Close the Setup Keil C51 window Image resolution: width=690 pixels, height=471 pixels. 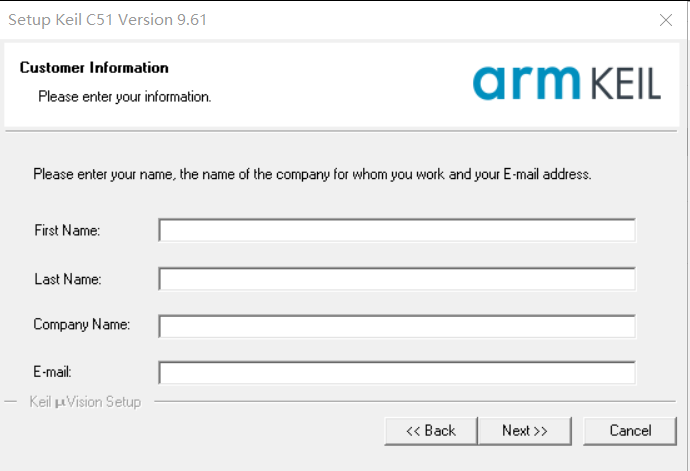(x=666, y=20)
